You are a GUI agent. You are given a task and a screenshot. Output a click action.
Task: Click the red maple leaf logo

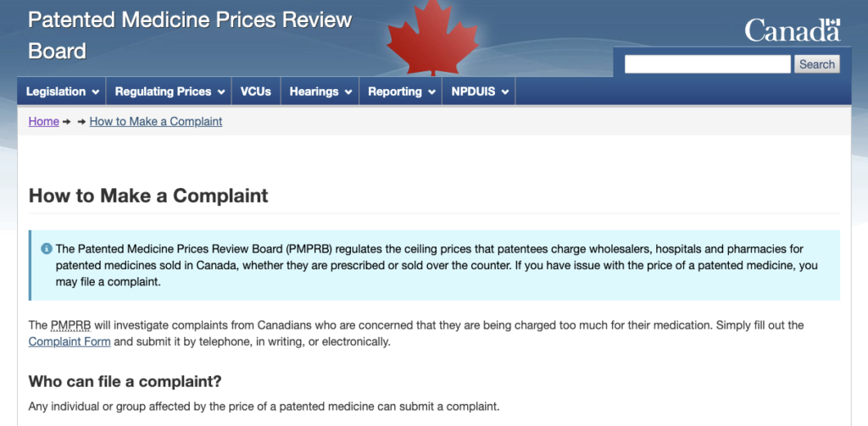432,37
